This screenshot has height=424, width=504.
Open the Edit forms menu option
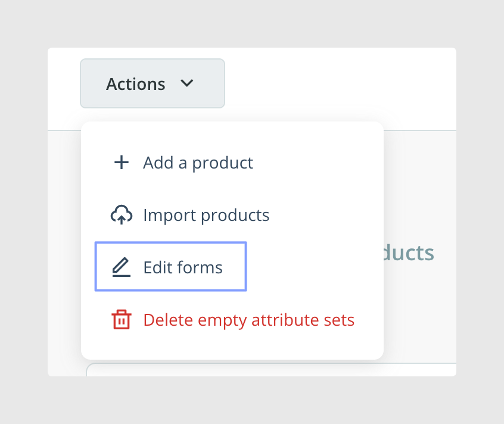coord(170,267)
